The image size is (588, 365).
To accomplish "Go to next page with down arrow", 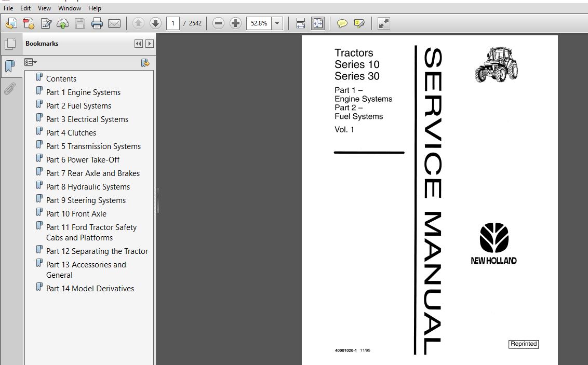I will click(x=155, y=23).
